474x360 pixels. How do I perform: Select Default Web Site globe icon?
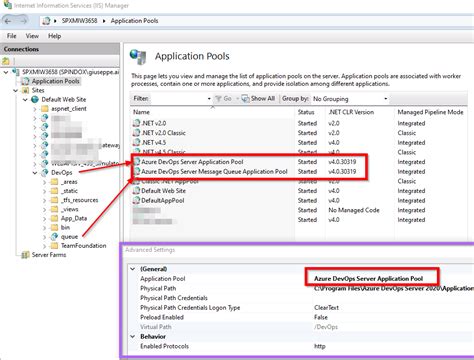click(x=35, y=99)
